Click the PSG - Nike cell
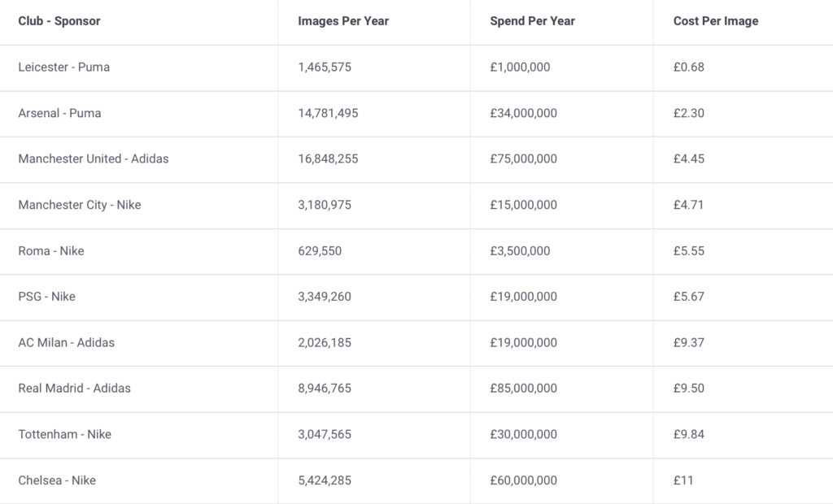The width and height of the screenshot is (833, 504). [46, 297]
